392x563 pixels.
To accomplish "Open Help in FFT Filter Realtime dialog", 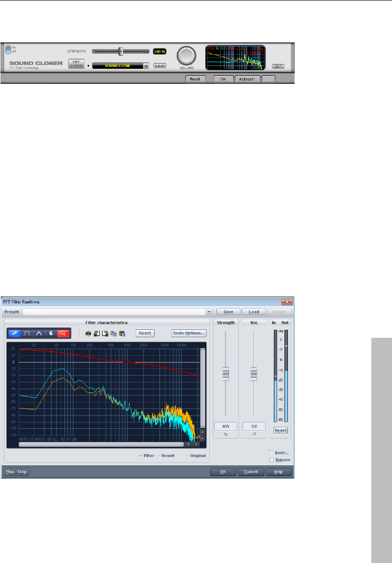I will click(279, 472).
